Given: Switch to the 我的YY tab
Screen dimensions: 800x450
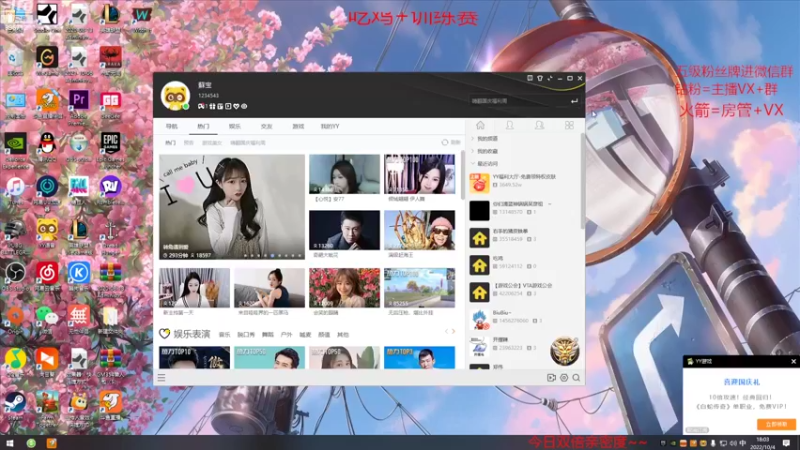Looking at the screenshot, I should click(x=330, y=126).
